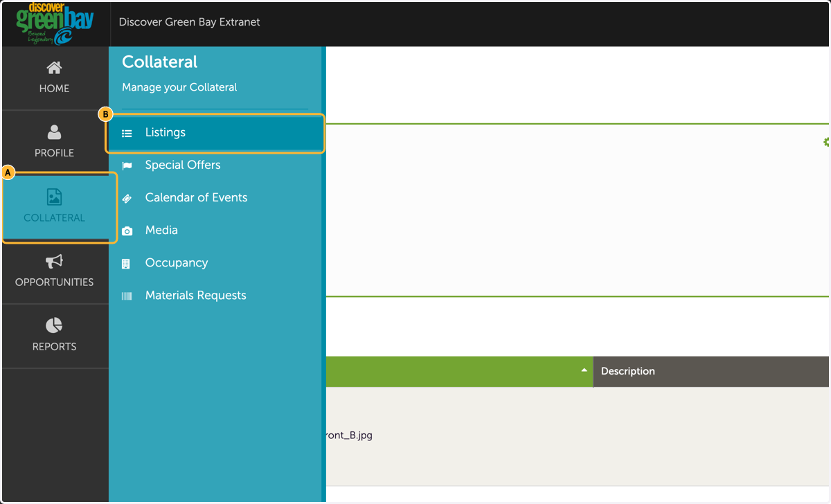
Task: Click the Occupancy building icon
Action: tap(126, 263)
